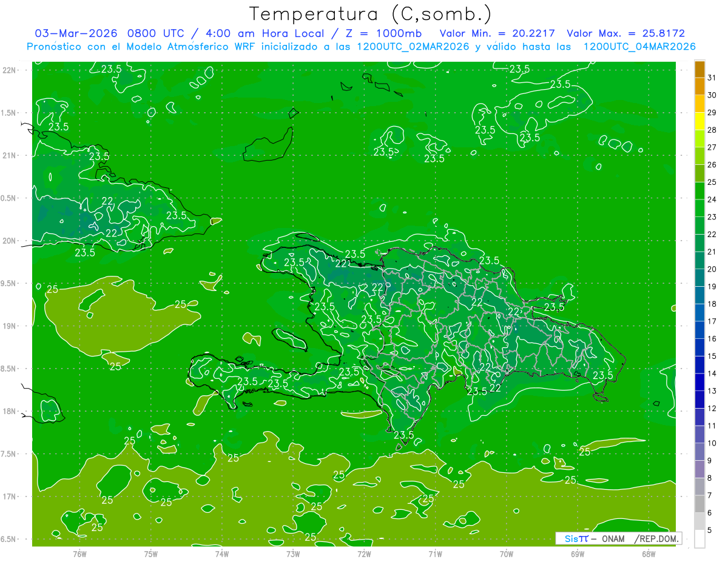Click the '25' value on the color scale

click(x=712, y=182)
